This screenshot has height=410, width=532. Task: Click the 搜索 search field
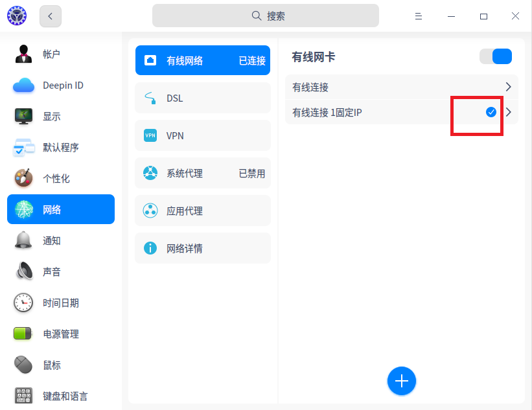pyautogui.click(x=266, y=15)
